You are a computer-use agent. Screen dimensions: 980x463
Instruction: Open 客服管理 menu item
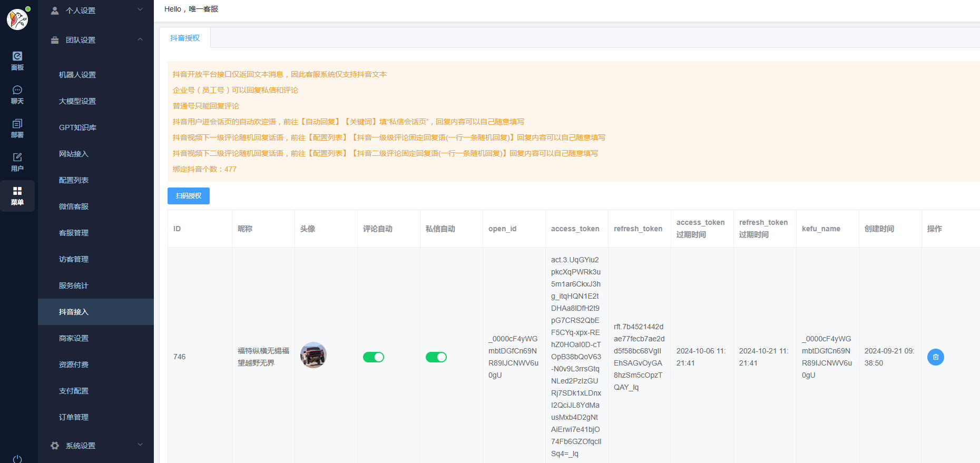[96, 233]
